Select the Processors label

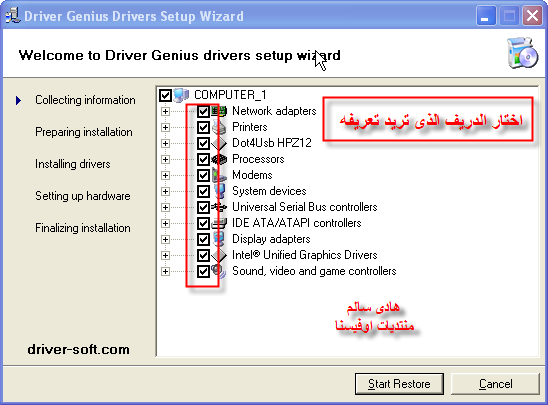click(x=258, y=159)
